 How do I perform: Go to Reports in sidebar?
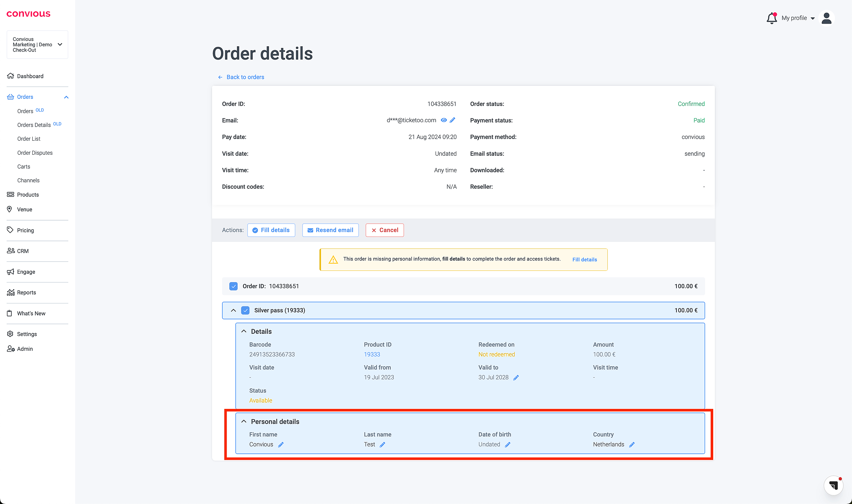coord(27,292)
